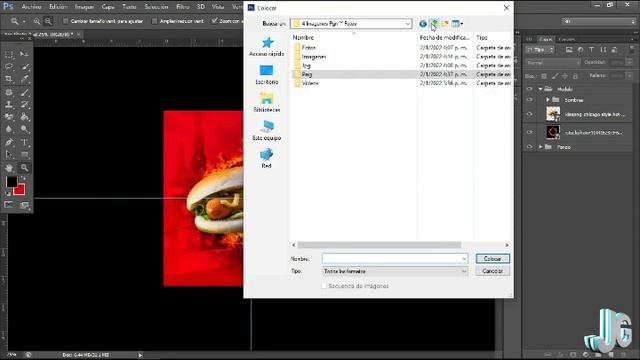Screen dimensions: 640x360
Task: Select the Path Selection tool
Action: (9, 155)
